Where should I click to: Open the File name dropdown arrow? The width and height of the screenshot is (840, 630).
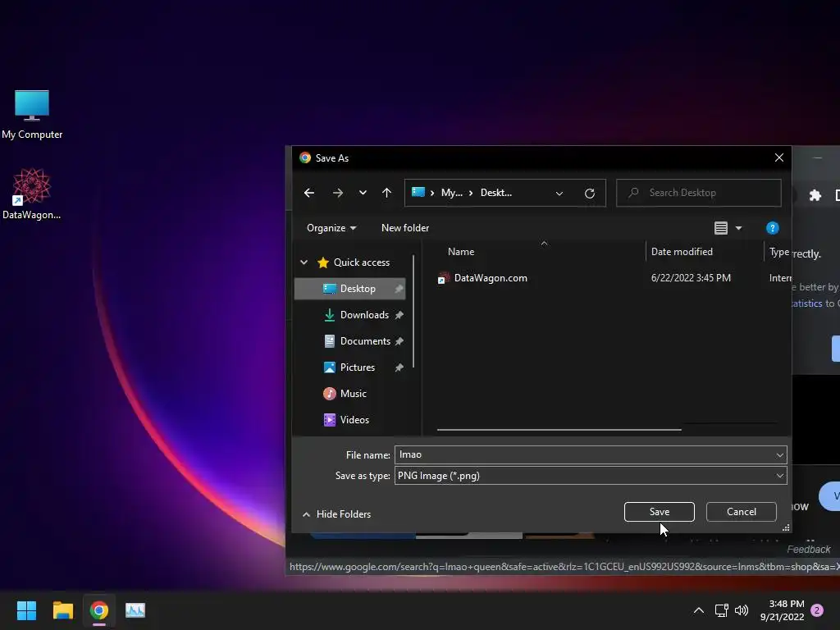[x=780, y=454]
